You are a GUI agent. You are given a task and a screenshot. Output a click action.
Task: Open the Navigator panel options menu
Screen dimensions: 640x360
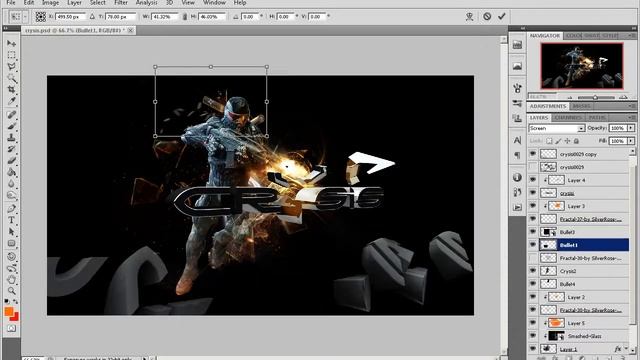tap(632, 36)
